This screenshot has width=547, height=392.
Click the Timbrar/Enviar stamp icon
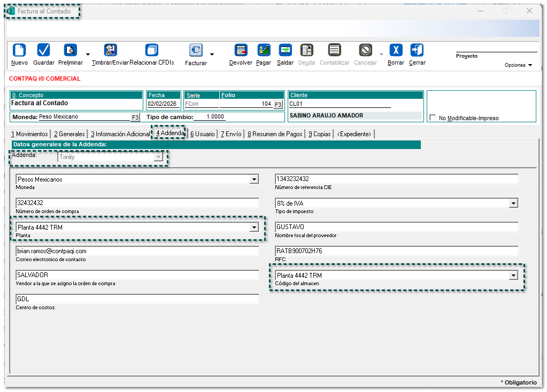pyautogui.click(x=110, y=50)
